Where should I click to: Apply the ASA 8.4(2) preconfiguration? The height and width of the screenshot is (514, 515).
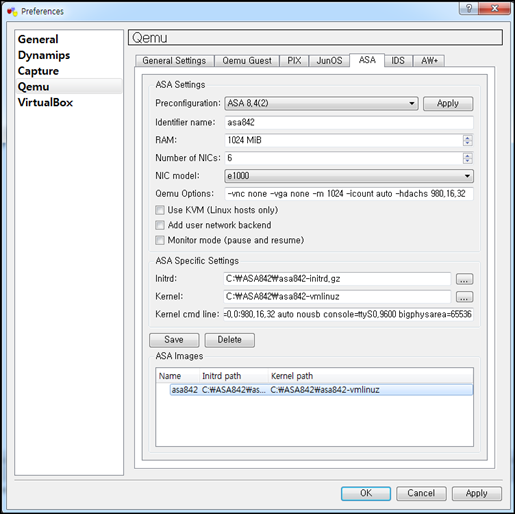tap(448, 103)
